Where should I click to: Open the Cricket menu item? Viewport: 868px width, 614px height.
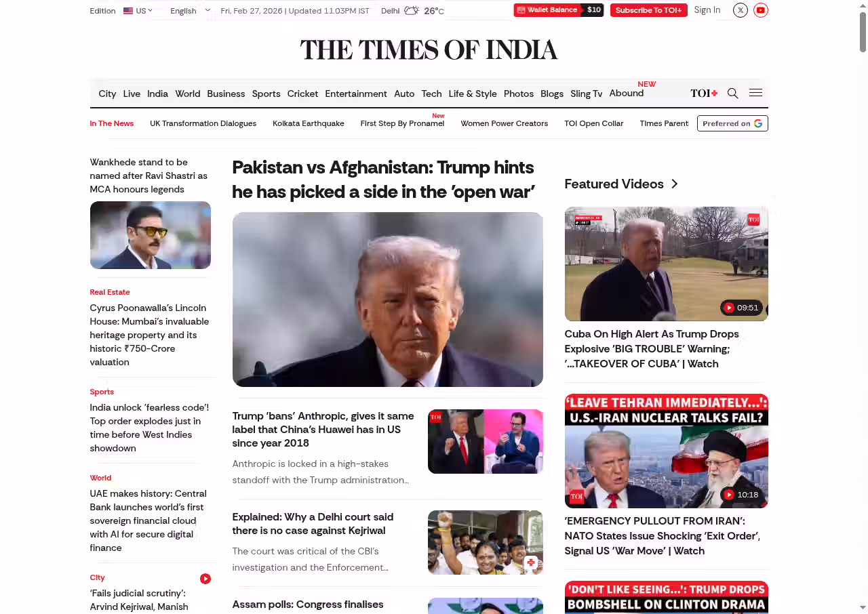coord(302,94)
